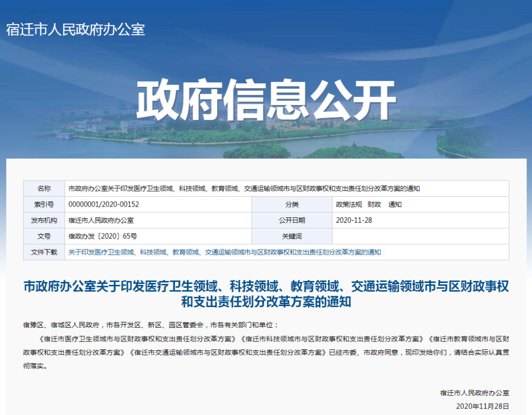Click the 文件下载 label cell
This screenshot has width=532, height=415.
click(x=44, y=252)
